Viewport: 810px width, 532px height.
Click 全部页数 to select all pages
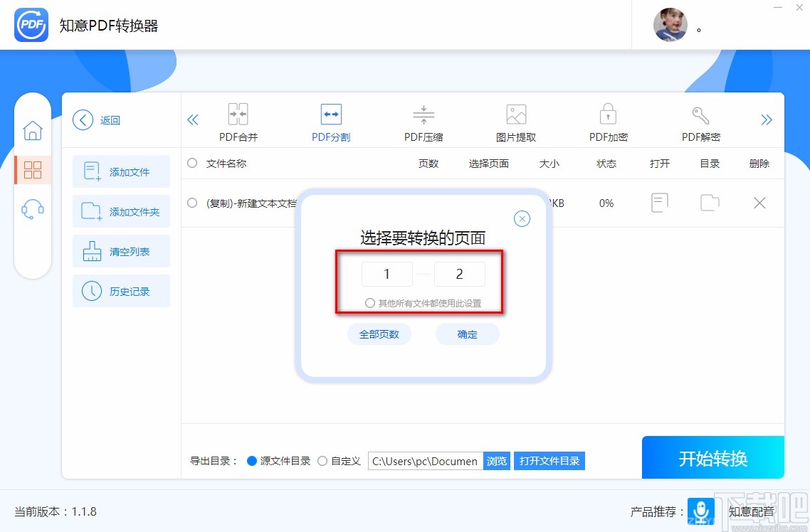point(379,334)
